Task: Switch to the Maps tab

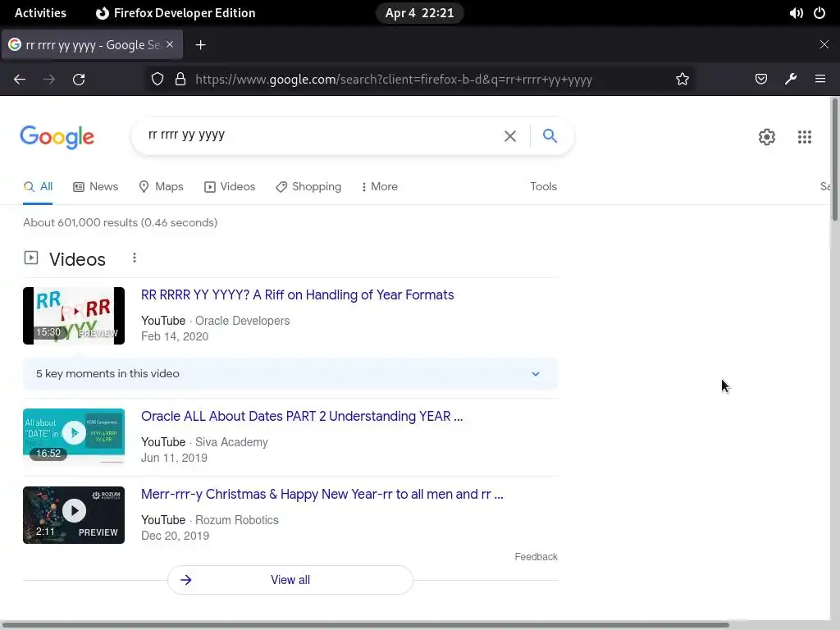Action: click(161, 186)
